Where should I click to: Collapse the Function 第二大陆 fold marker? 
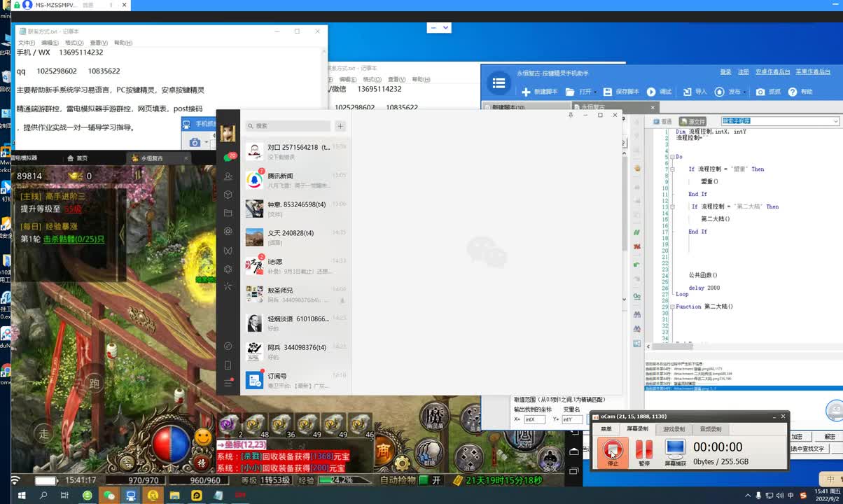673,307
